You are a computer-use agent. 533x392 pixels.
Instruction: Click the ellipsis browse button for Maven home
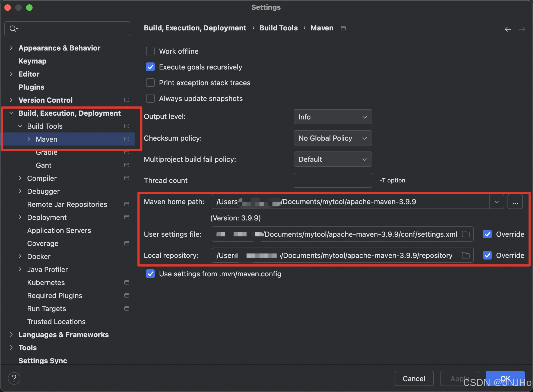[x=515, y=202]
